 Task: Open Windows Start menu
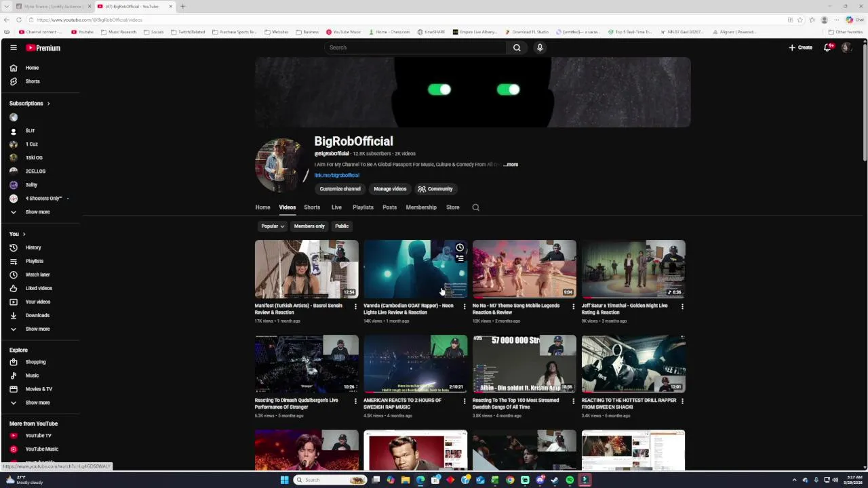tap(284, 480)
